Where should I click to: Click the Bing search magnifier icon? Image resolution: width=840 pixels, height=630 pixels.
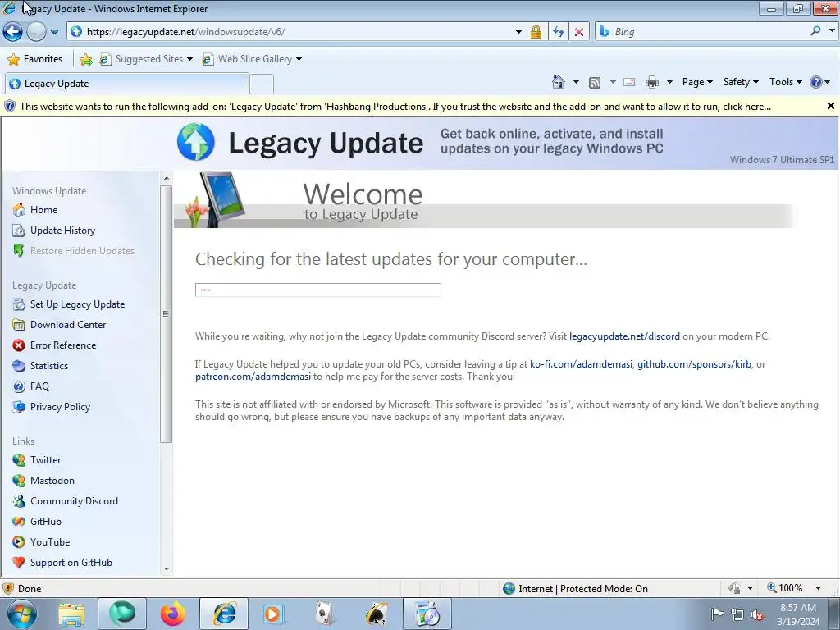(x=815, y=31)
